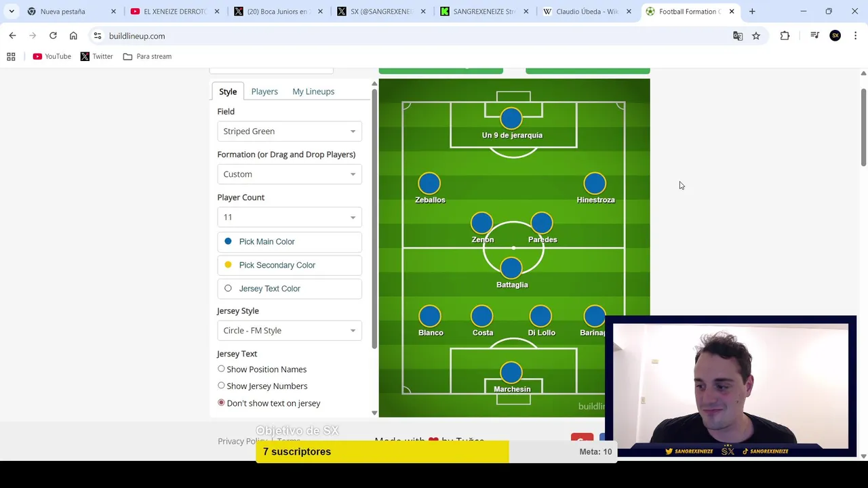The width and height of the screenshot is (868, 488).
Task: Click the settings panel scrollbar down arrow
Action: click(374, 413)
